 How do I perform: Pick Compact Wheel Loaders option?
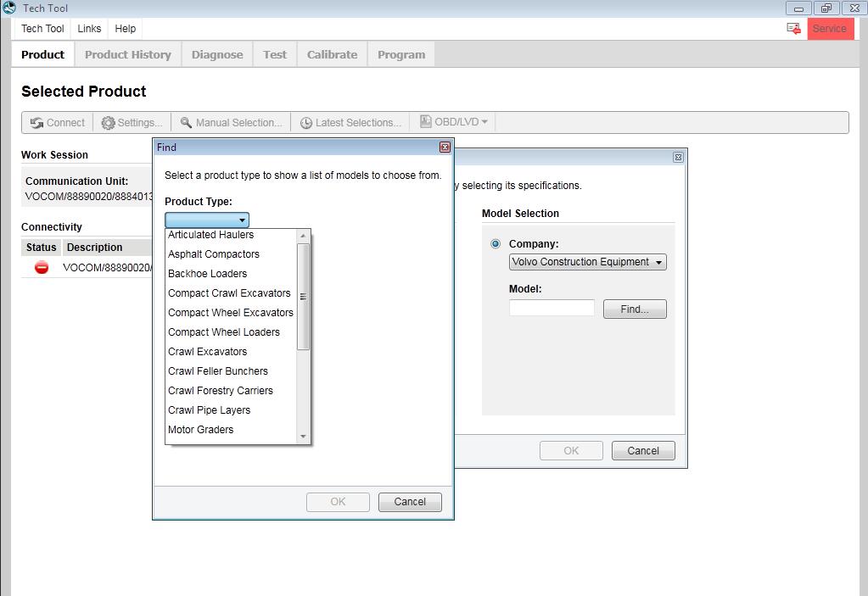(231, 332)
